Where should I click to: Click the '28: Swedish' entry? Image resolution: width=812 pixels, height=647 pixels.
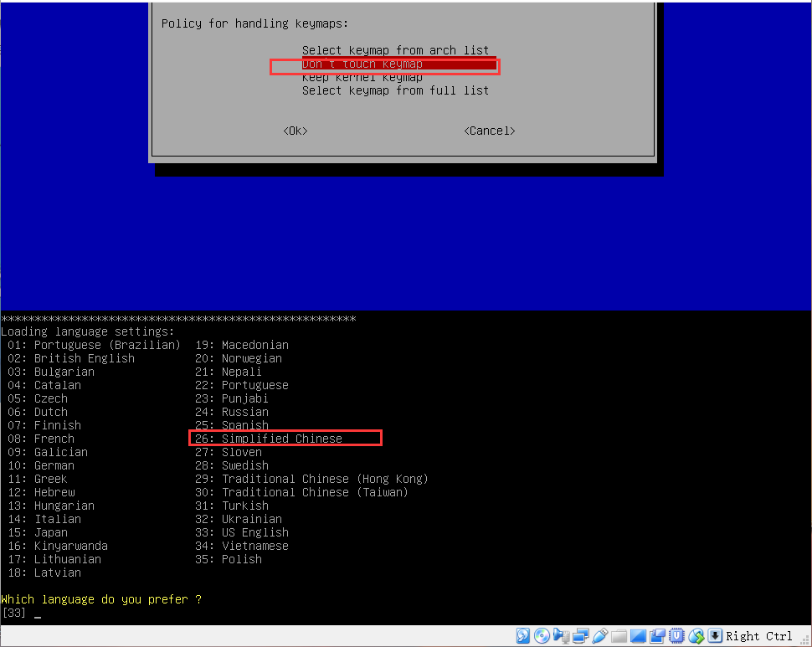[232, 466]
